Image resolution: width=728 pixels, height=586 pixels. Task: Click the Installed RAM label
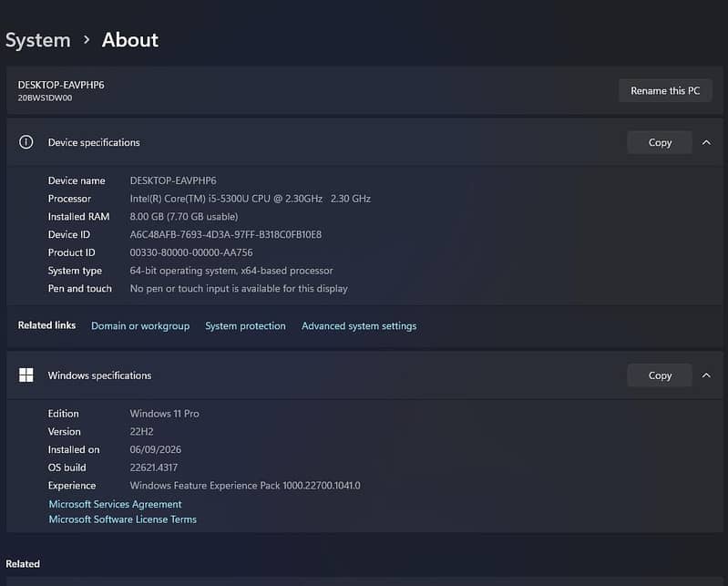tap(79, 216)
